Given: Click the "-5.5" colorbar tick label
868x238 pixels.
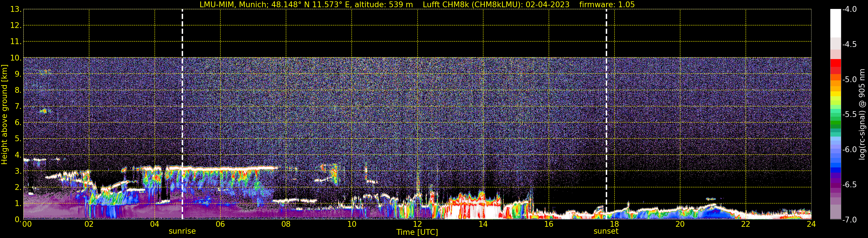Looking at the screenshot, I should (850, 115).
